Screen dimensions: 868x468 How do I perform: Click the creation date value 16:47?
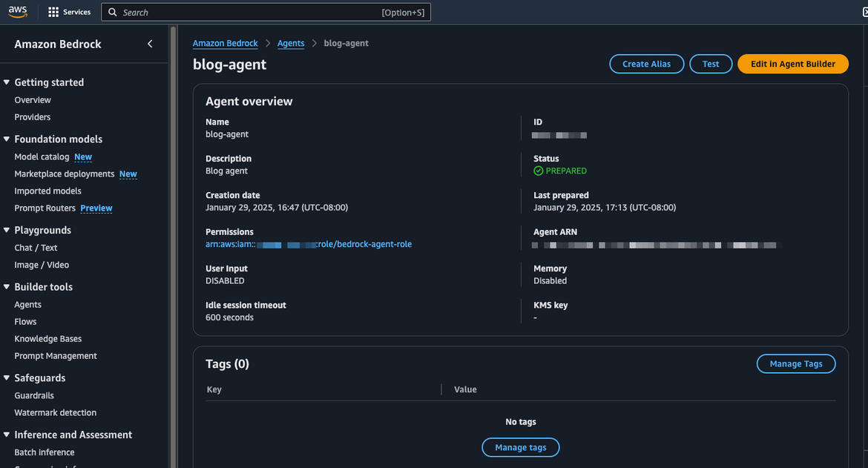277,208
